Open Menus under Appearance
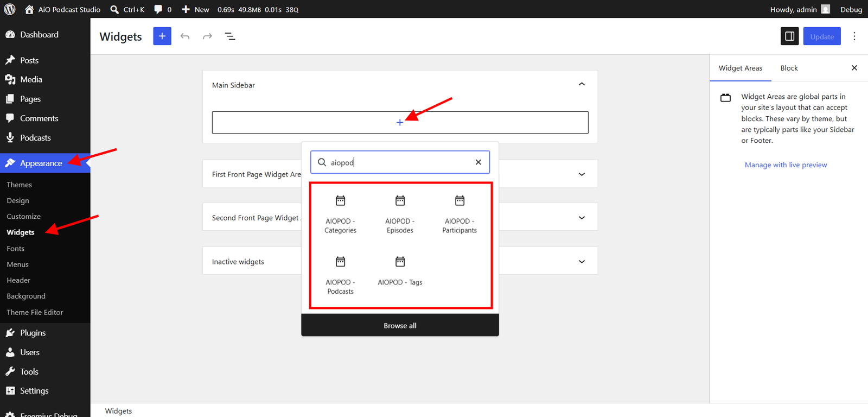 click(x=18, y=264)
